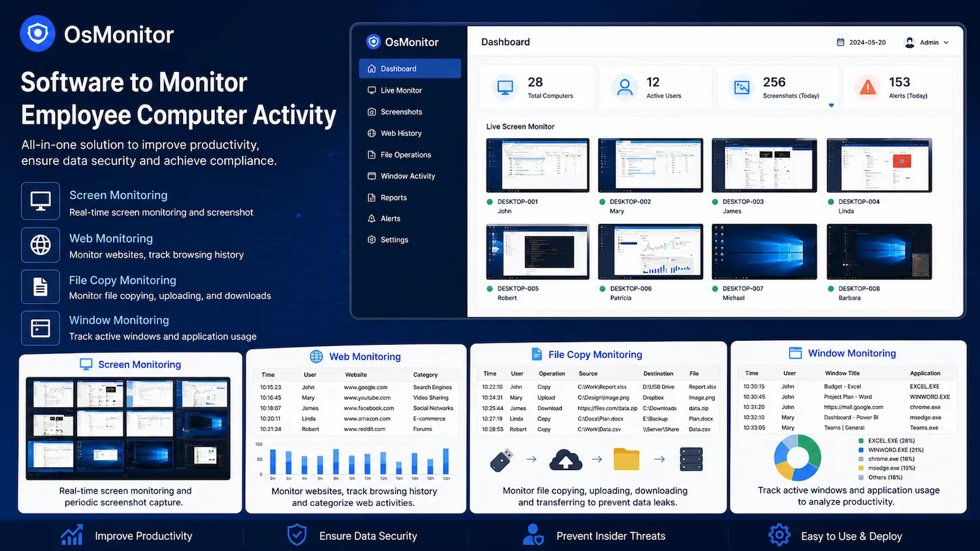
Task: Click the calendar icon beside 2024-05-20
Action: [x=840, y=42]
